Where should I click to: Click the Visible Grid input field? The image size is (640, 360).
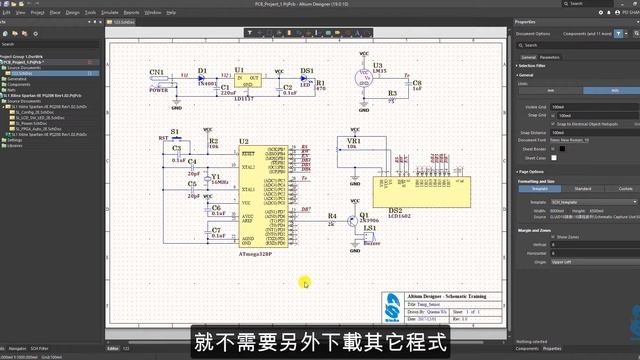point(594,107)
